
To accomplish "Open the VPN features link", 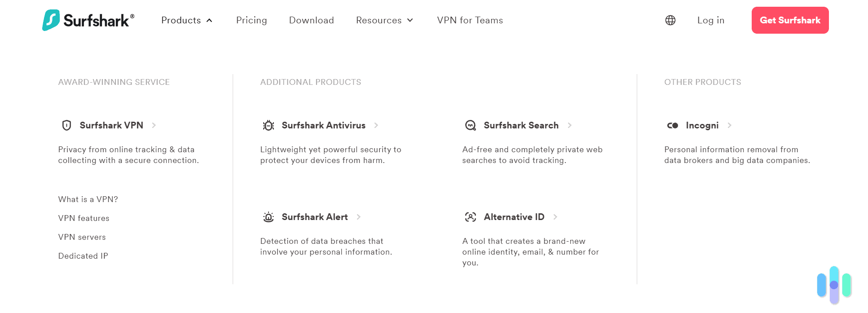I will pyautogui.click(x=84, y=218).
